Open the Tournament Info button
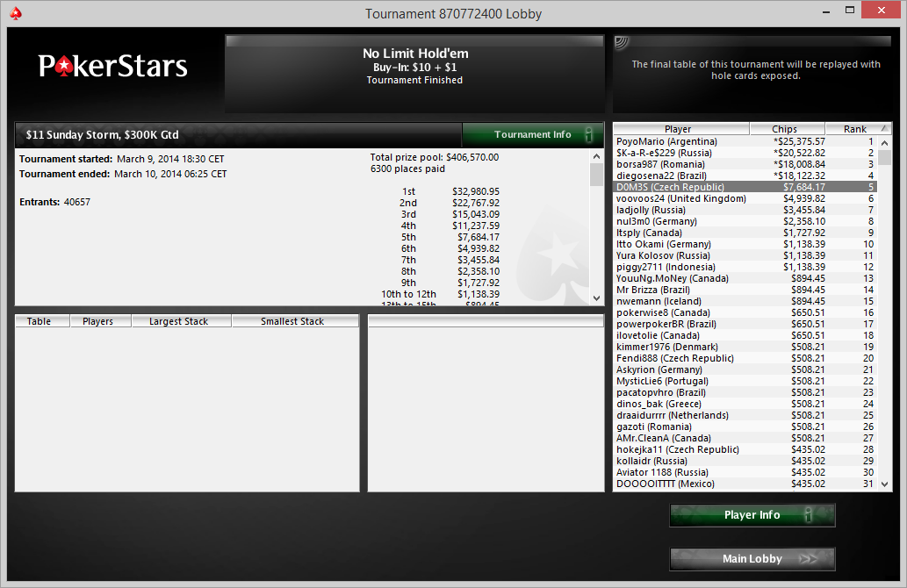This screenshot has width=907, height=588. [x=533, y=135]
